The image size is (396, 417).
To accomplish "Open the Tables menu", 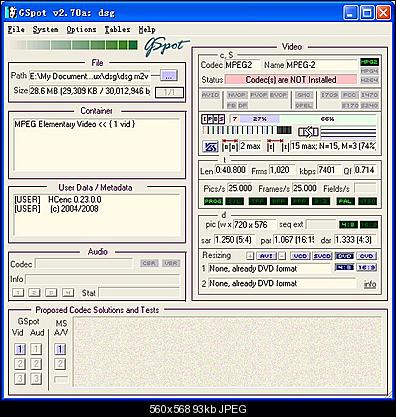I will point(117,30).
